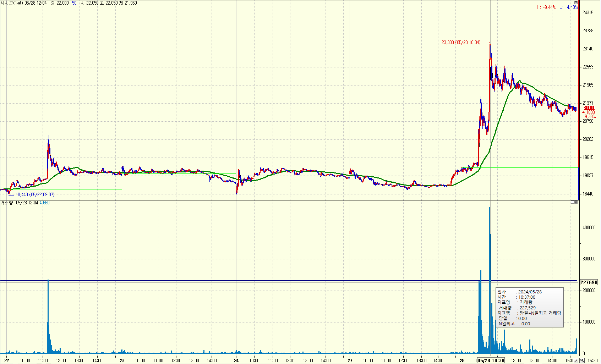Minimize the volume indicator panel
The width and height of the screenshot is (601, 364).
click(572, 202)
